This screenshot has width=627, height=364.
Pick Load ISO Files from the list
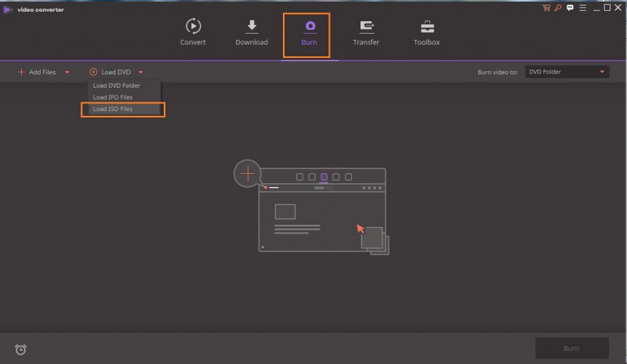click(113, 109)
